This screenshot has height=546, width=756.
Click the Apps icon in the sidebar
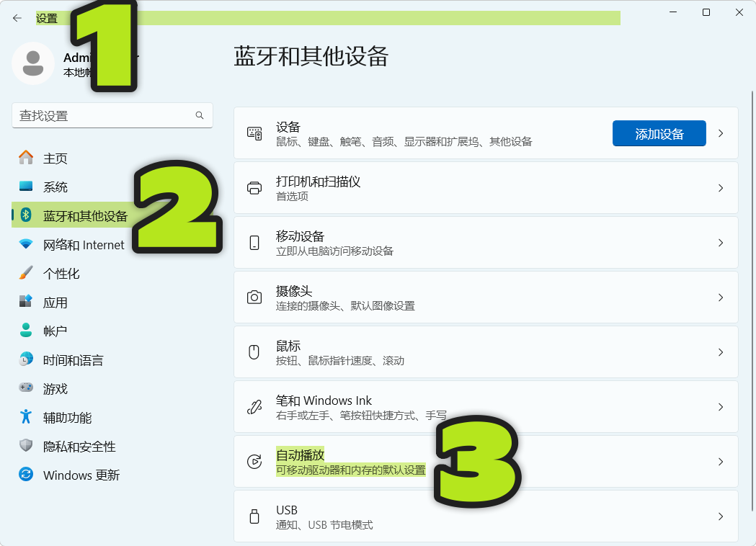coord(26,302)
